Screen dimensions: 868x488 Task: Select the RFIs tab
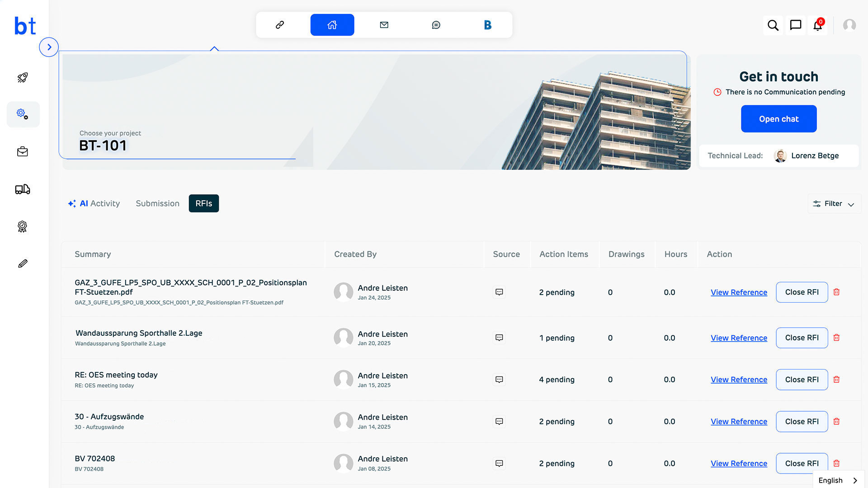(x=204, y=203)
